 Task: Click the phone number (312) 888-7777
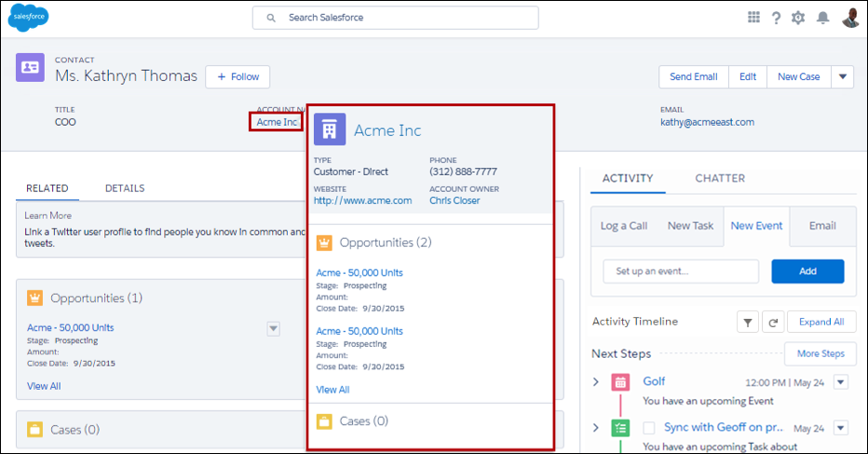pyautogui.click(x=464, y=172)
